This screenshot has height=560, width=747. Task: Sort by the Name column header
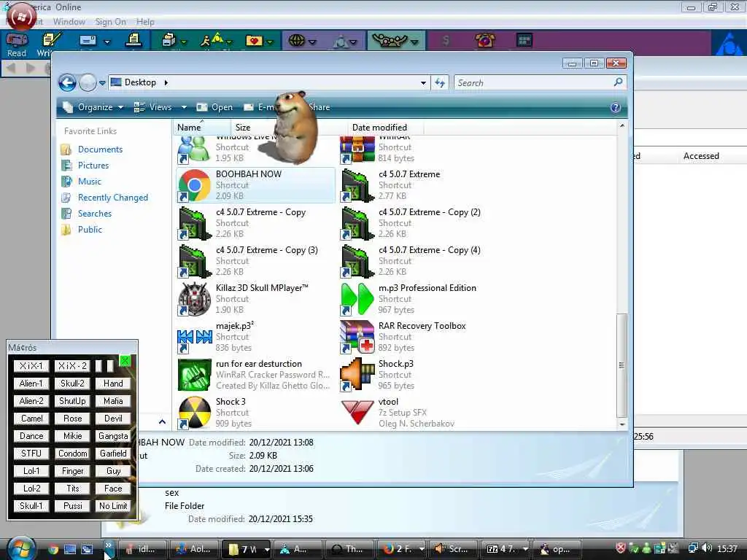201,127
